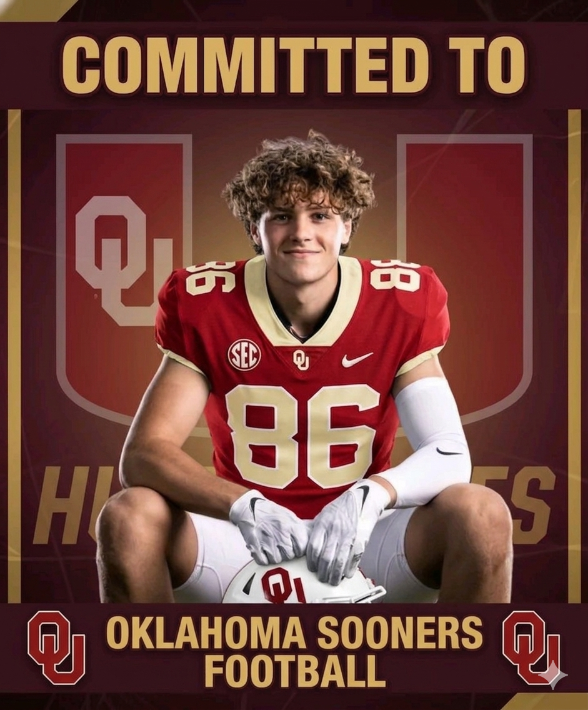Viewport: 588px width, 710px height.
Task: Select the empty red banner panel at right
Action: (465, 272)
